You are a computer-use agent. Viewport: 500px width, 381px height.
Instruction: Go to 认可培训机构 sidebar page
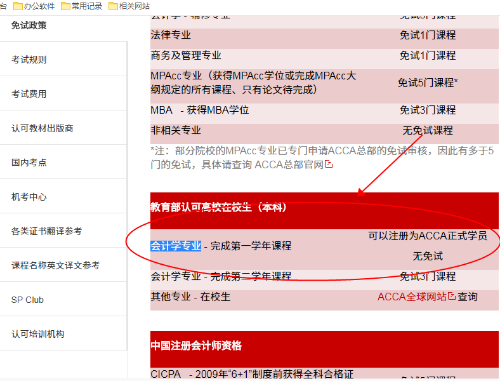coord(38,334)
